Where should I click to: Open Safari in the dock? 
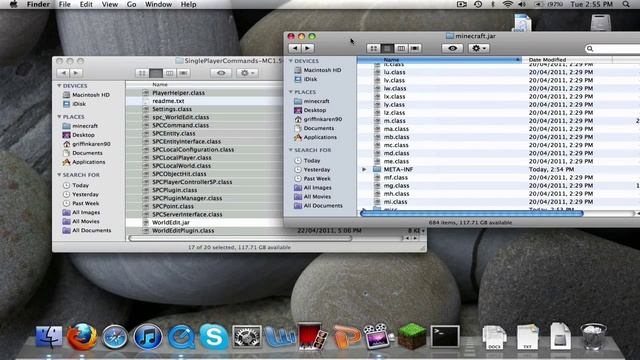click(x=115, y=337)
